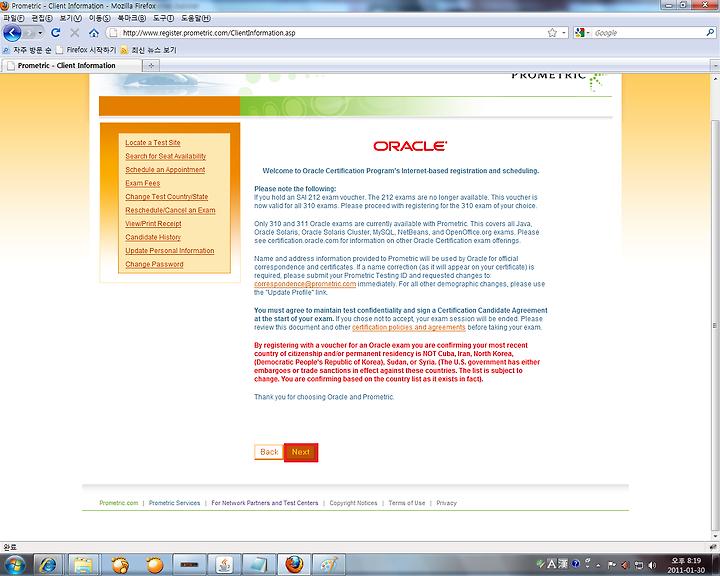Screen dimensions: 720x576
Task: Click Change Test Country/State link
Action: point(167,197)
